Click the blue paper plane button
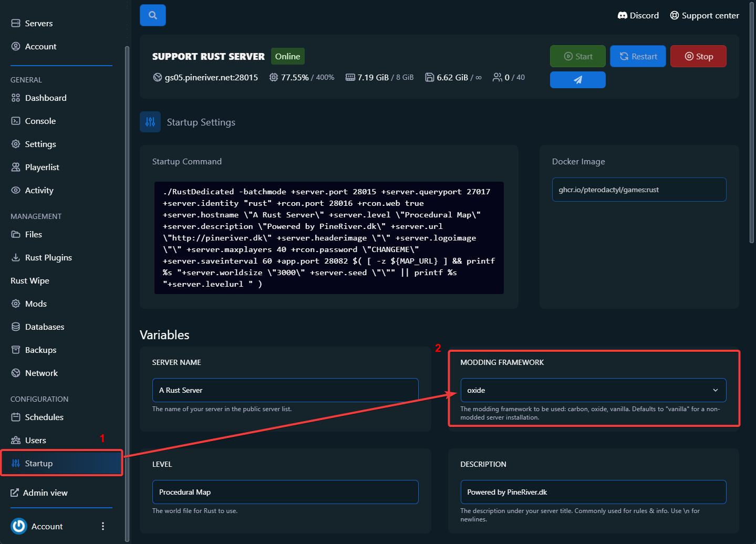The image size is (756, 544). [578, 80]
